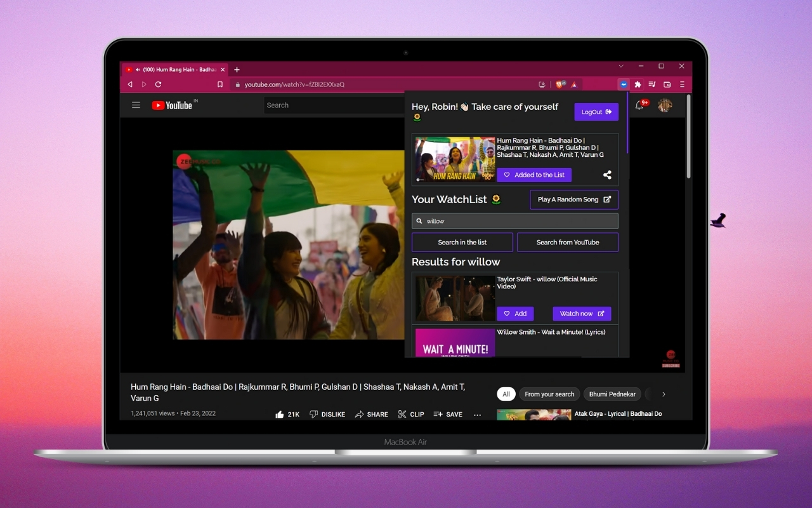Click the Hum Rang Hain thumbnail in popup

coord(455,159)
